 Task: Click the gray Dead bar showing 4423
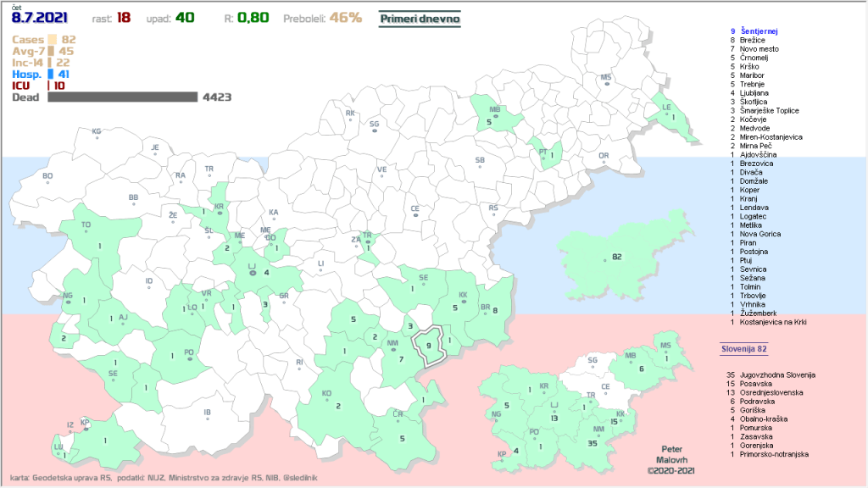[x=122, y=97]
